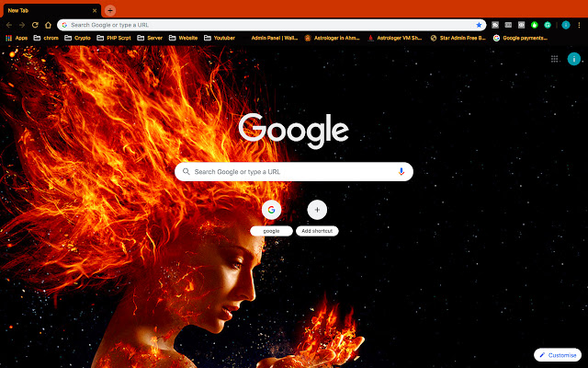Image resolution: width=588 pixels, height=368 pixels.
Task: Open the first gray extension icon
Action: (495, 25)
